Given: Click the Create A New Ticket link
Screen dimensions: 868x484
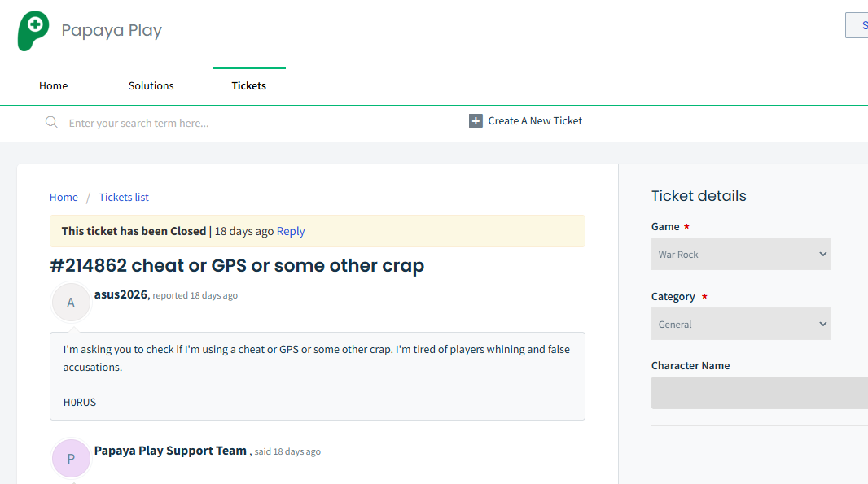Looking at the screenshot, I should [x=535, y=120].
